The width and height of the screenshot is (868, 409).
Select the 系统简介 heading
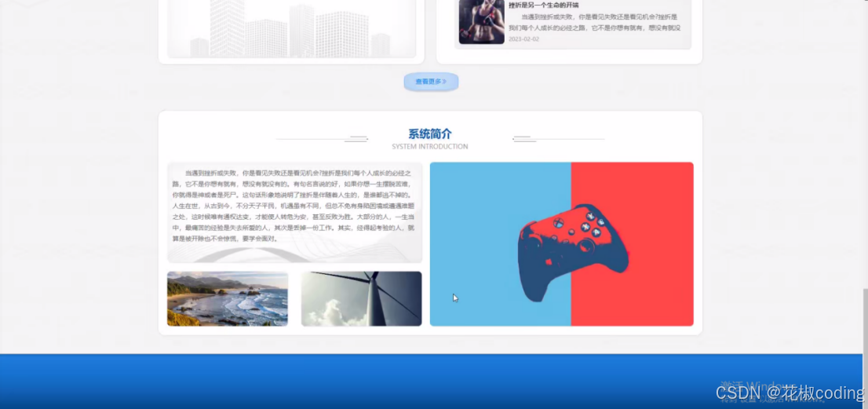pyautogui.click(x=430, y=134)
